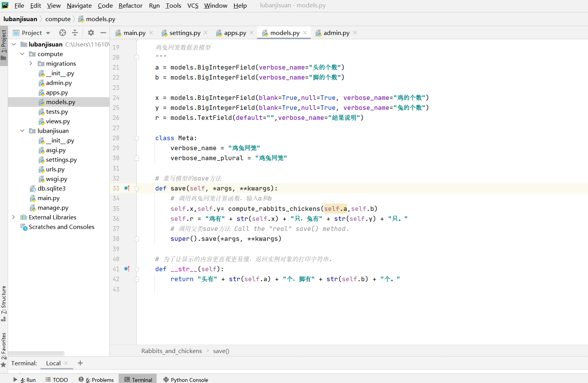Toggle the Terminal tool window button
This screenshot has height=383, width=588.
(x=138, y=380)
